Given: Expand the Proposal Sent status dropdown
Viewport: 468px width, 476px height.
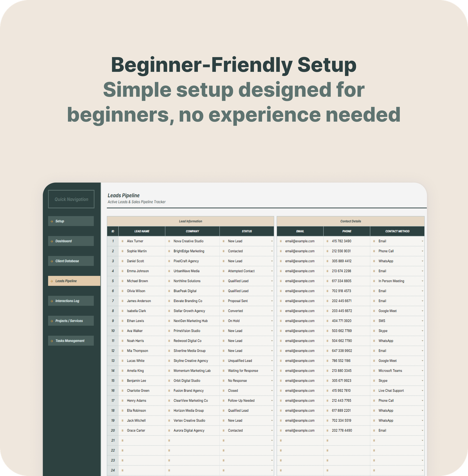Looking at the screenshot, I should click(272, 301).
